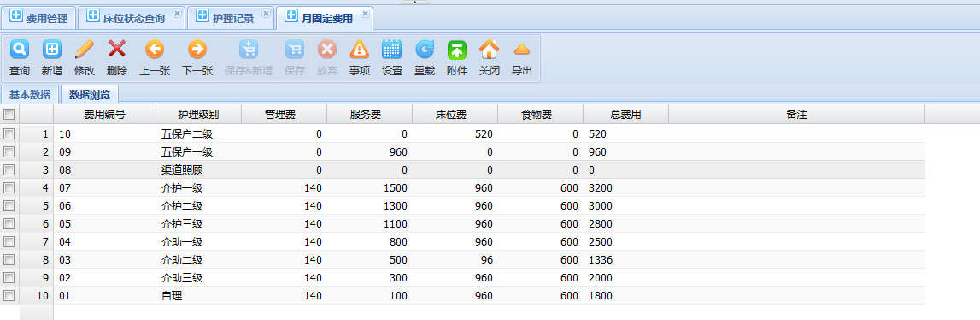The width and height of the screenshot is (980, 320).
Task: Click the 导出 export icon
Action: 522,49
